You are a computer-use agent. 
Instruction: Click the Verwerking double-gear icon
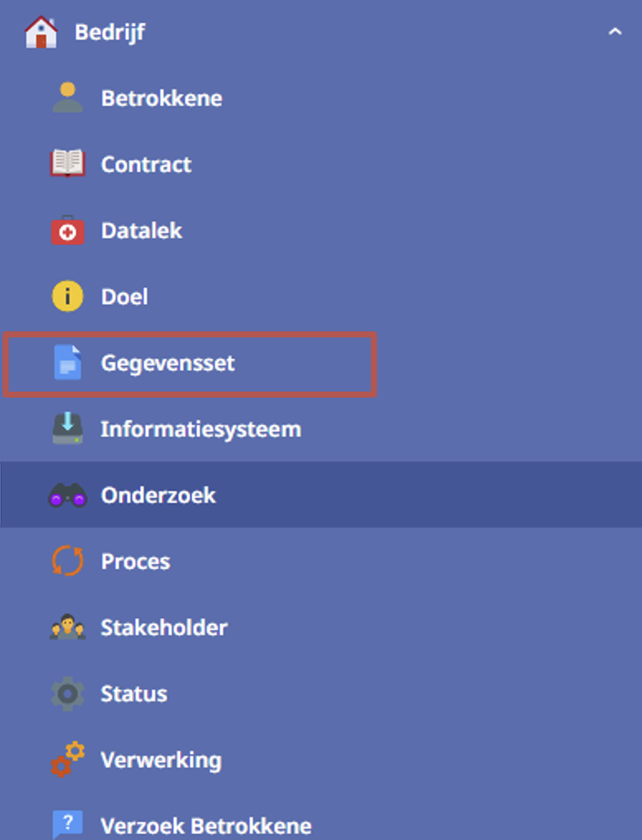[x=67, y=760]
